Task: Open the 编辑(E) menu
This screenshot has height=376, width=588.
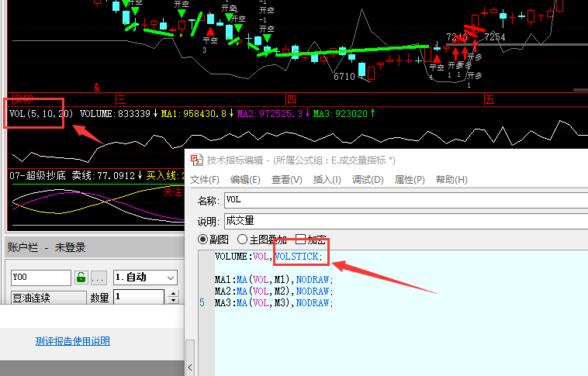Action: [x=245, y=180]
